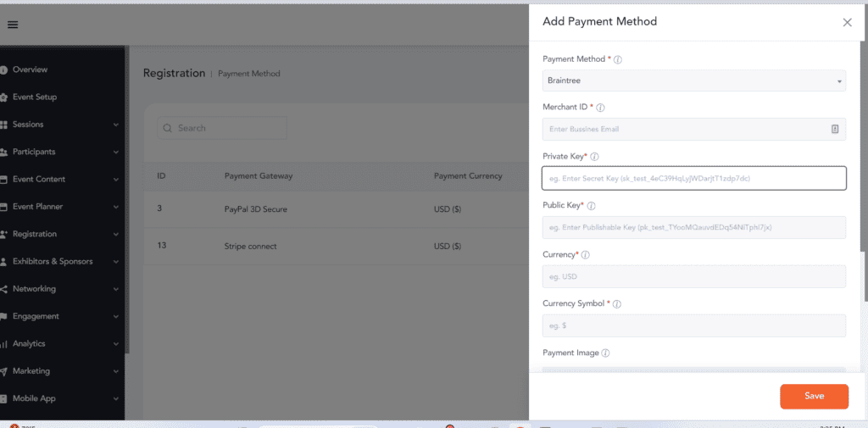Click the Search box in table

tap(222, 128)
